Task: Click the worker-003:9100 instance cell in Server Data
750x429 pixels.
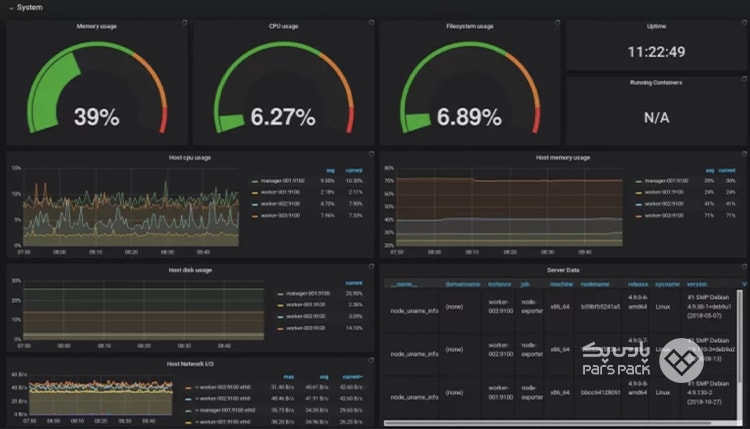Action: pos(500,307)
